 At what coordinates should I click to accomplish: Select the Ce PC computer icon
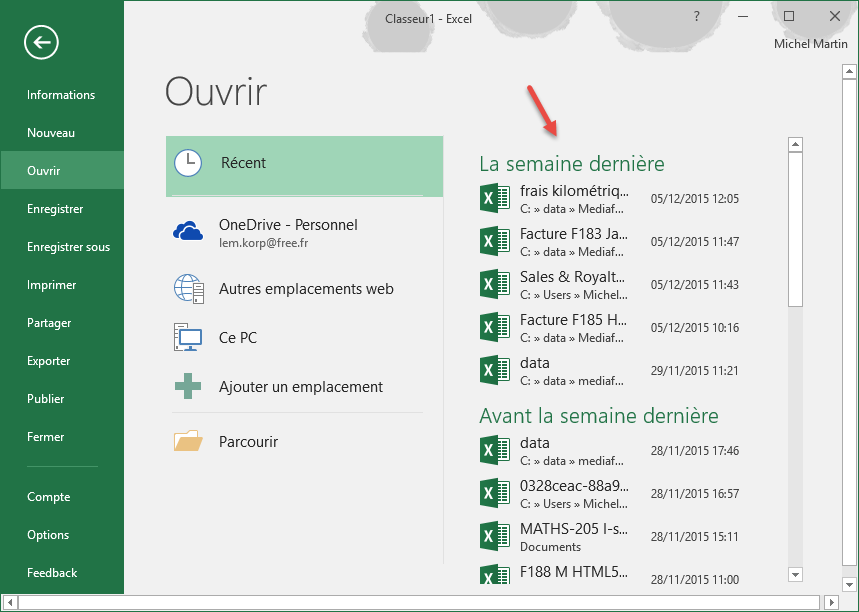188,338
